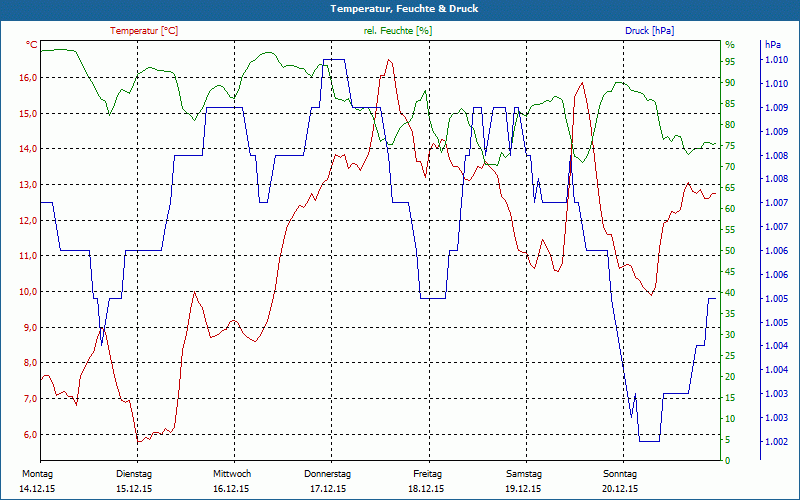This screenshot has width=800, height=500.
Task: Click the 'Mittwoch' day label
Action: (232, 473)
